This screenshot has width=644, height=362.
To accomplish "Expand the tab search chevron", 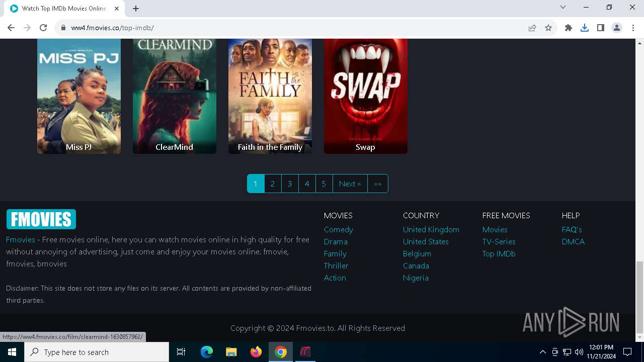I will 563,7.
